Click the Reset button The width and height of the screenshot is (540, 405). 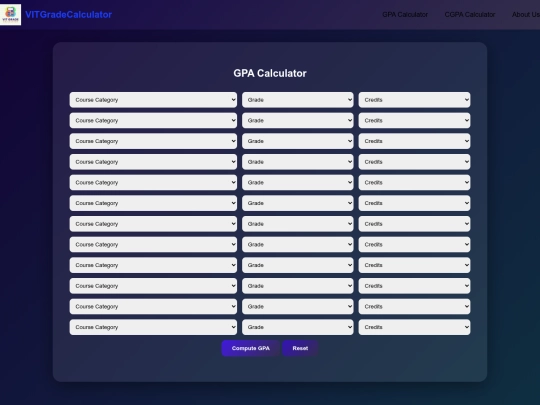click(x=300, y=348)
